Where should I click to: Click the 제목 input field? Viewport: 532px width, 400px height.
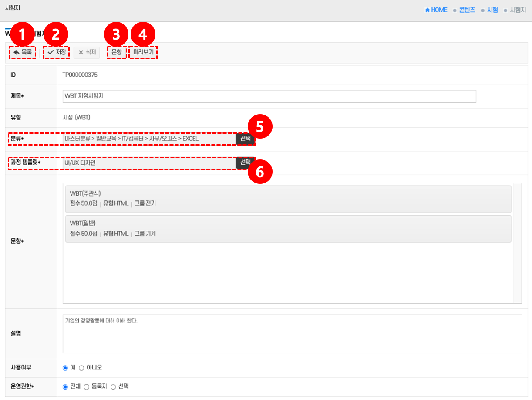(x=269, y=96)
